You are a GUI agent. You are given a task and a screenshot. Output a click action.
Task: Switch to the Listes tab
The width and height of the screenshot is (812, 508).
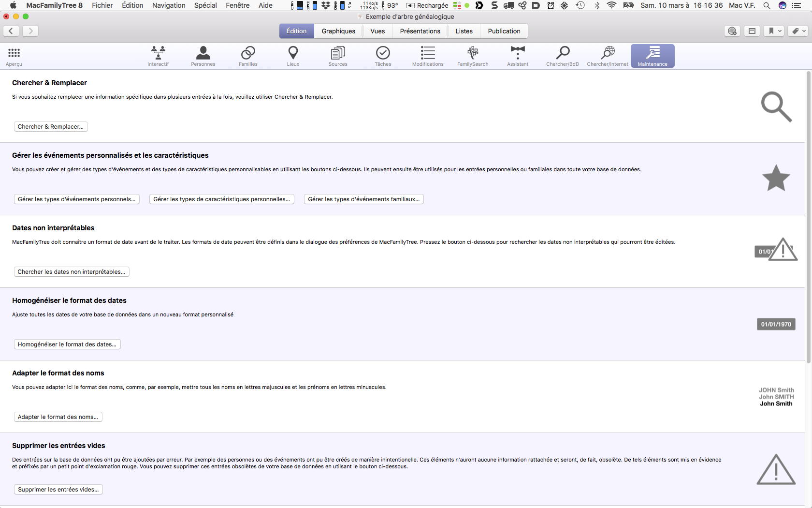point(464,31)
